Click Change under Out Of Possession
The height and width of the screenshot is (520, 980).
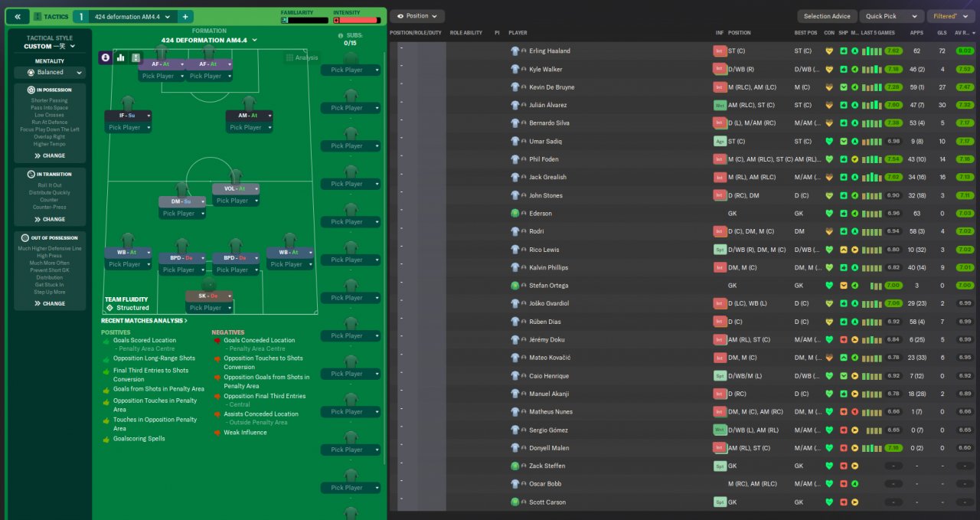click(50, 303)
